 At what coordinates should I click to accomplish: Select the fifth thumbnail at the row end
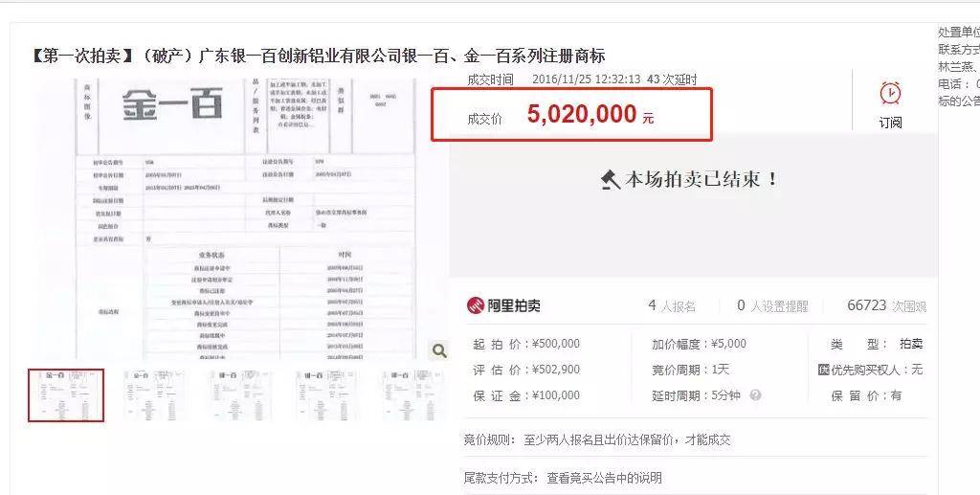[412, 395]
